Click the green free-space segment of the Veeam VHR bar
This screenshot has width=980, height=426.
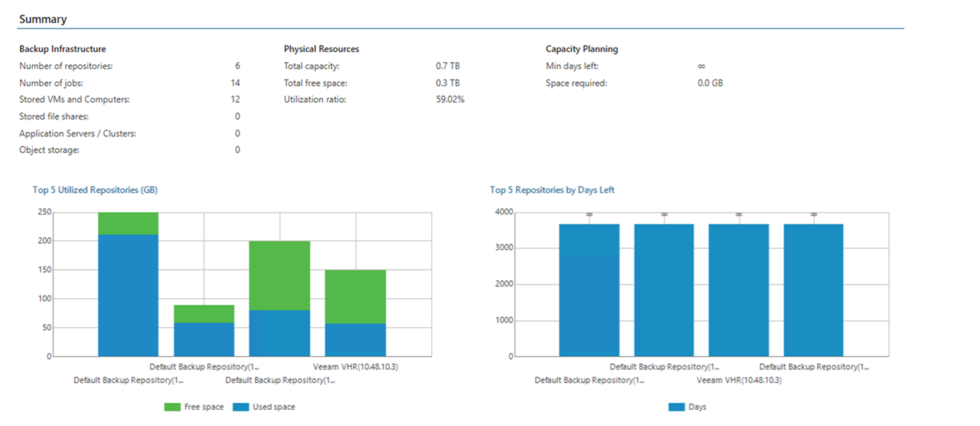[x=355, y=297]
